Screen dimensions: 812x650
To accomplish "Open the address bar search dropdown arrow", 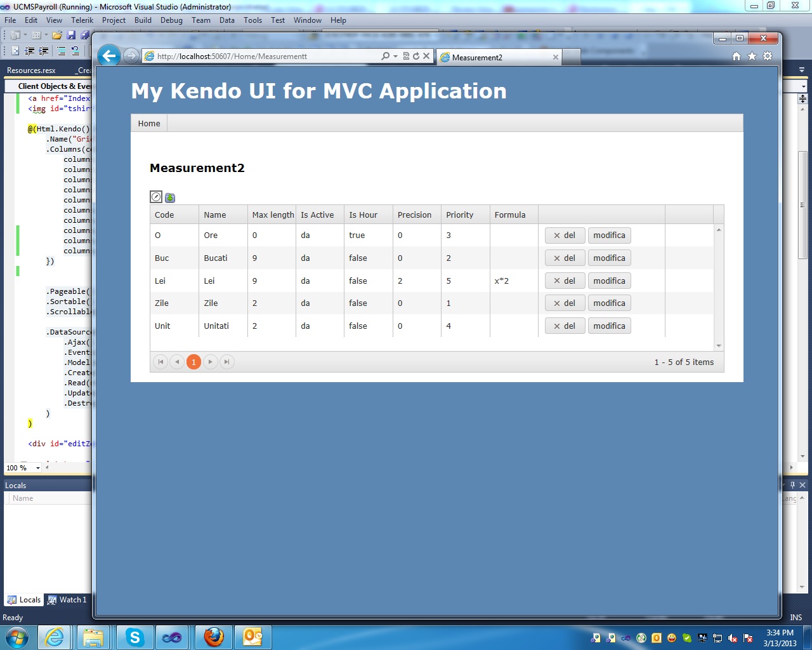I will click(x=395, y=56).
